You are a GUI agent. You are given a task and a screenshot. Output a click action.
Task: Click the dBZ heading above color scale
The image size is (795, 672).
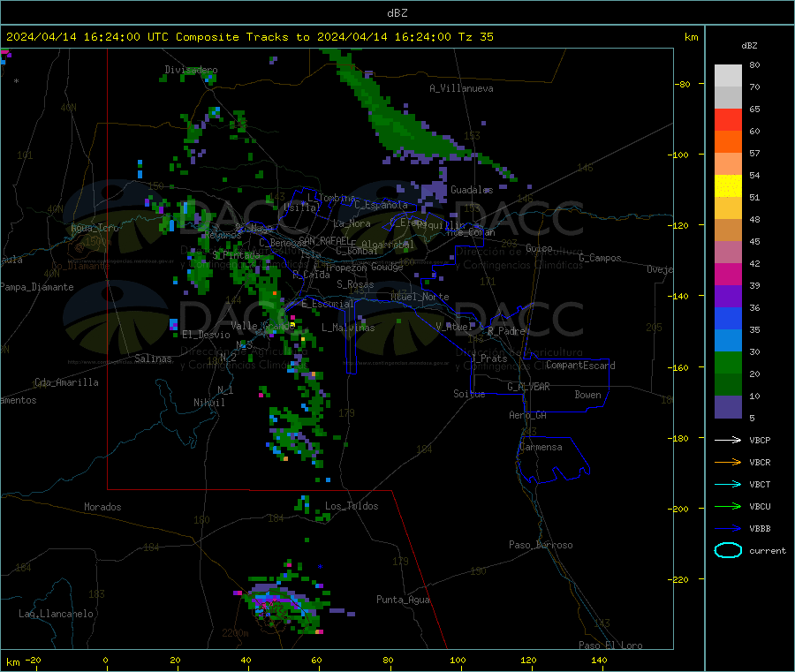coord(749,46)
